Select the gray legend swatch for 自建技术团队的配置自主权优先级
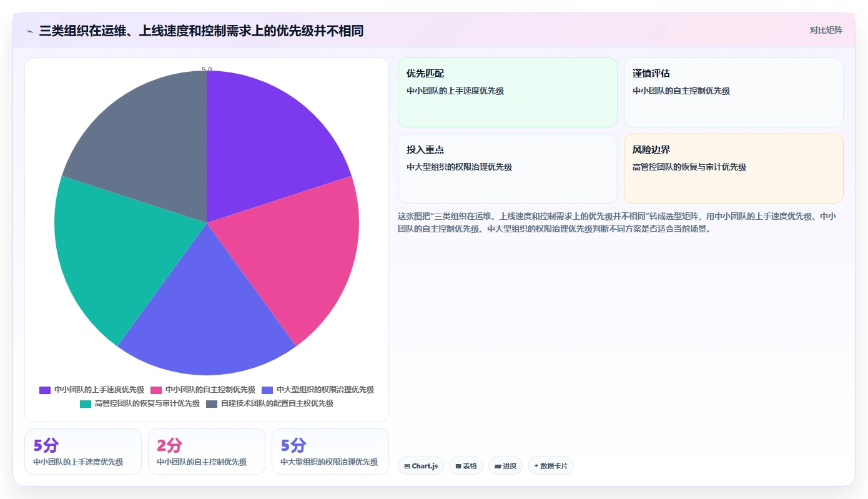The width and height of the screenshot is (868, 499). click(212, 403)
